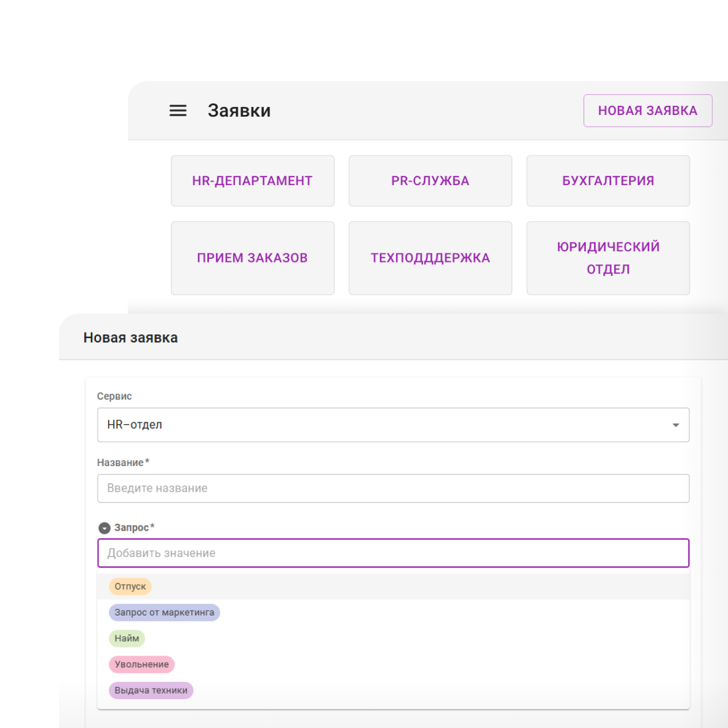Focus the Введите название input field
Screen dimensions: 728x728
pyautogui.click(x=394, y=488)
